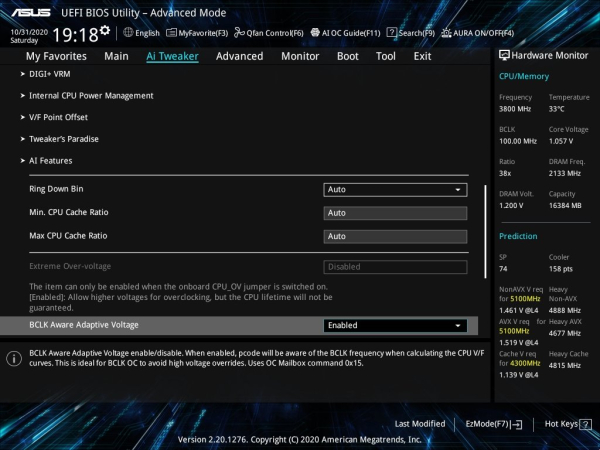Click the Max CPU Cache Ratio label

point(68,236)
